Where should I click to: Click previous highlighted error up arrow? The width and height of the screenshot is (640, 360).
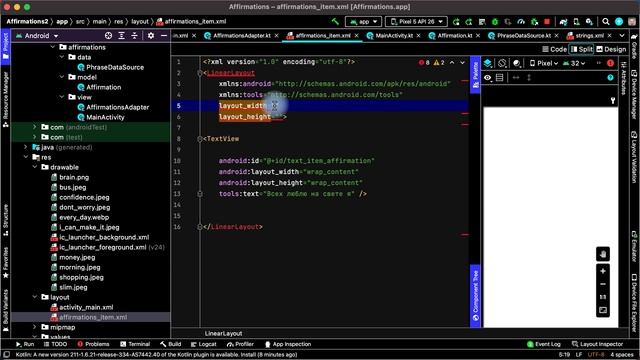coord(452,62)
